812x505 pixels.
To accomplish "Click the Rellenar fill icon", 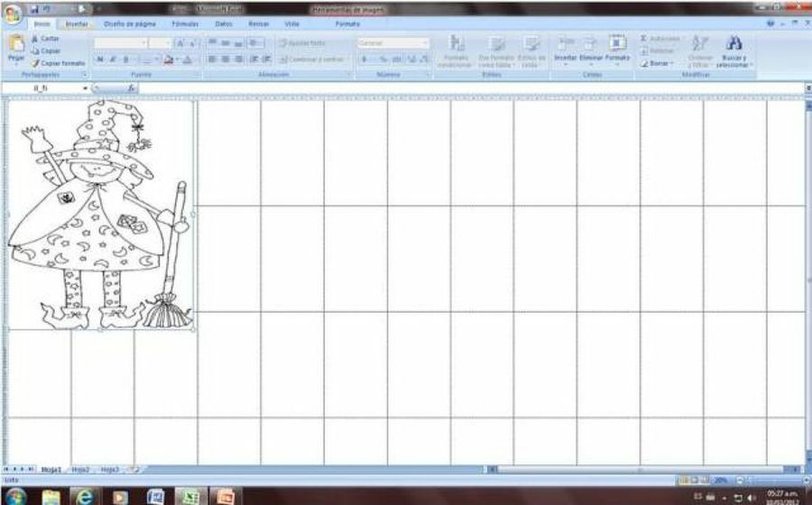I will pos(643,51).
